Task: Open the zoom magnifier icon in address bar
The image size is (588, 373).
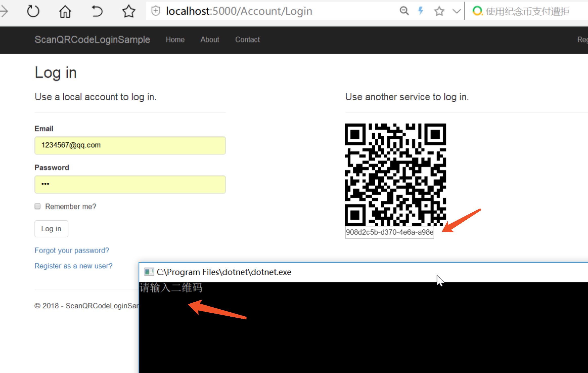Action: click(x=404, y=11)
